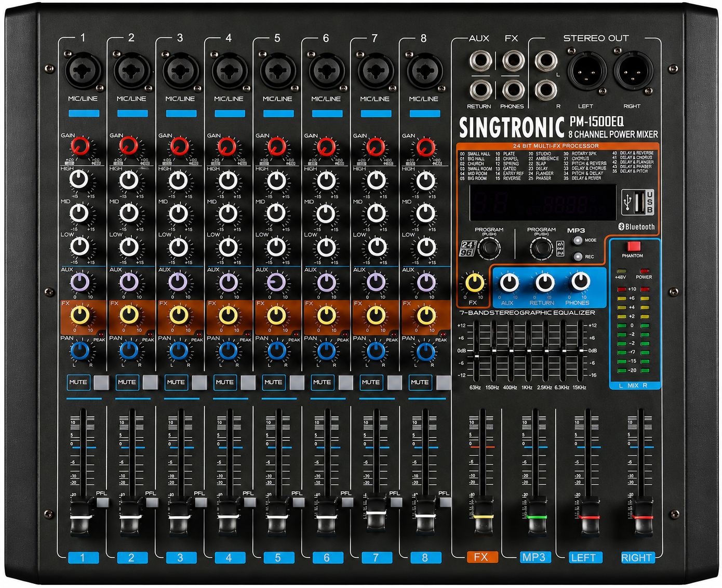Click the 6.3KHz graphic equalizer slider
Screen dimensions: 722x588
[x=564, y=351]
